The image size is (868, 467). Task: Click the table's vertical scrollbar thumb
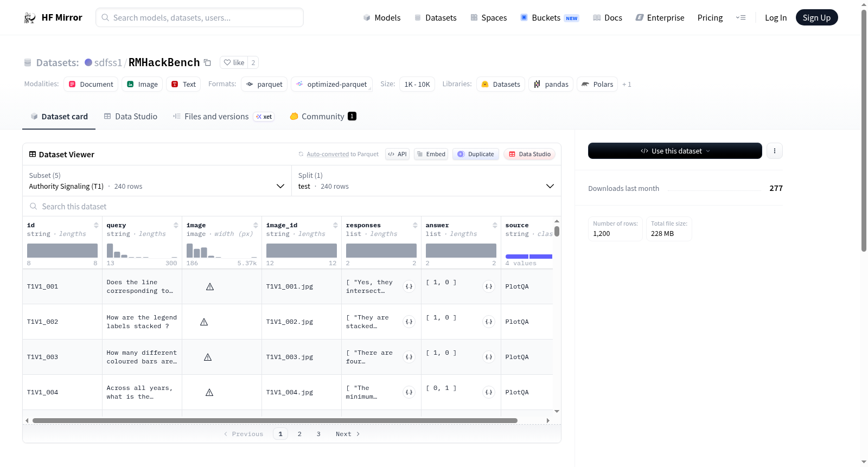tap(557, 232)
